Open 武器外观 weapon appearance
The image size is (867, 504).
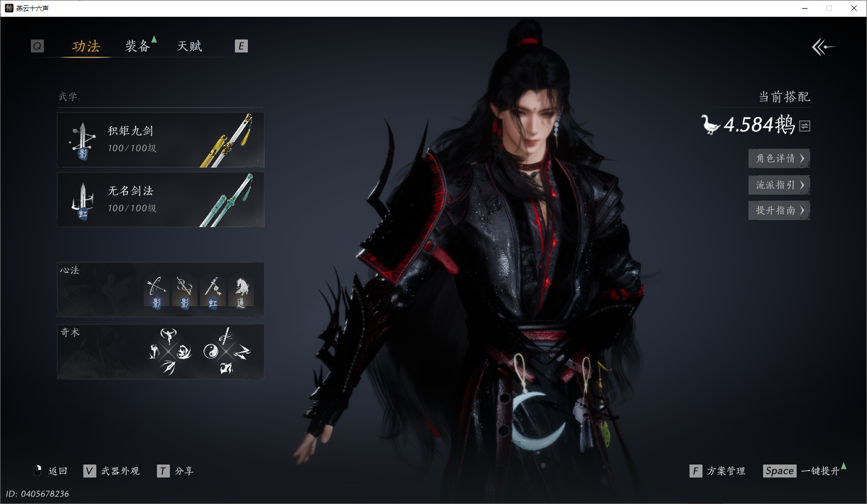coord(111,471)
